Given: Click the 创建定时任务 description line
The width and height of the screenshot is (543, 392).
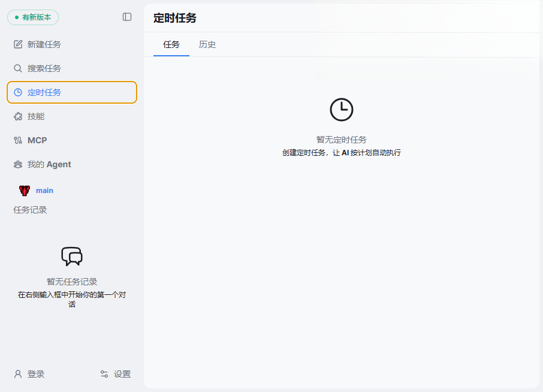Looking at the screenshot, I should (342, 153).
